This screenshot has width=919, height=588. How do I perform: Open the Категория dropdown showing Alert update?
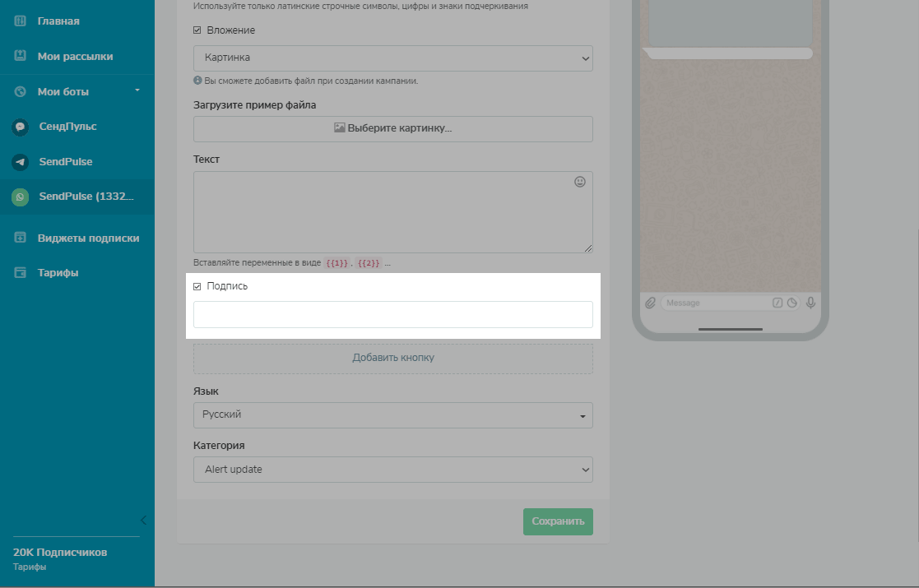(392, 470)
